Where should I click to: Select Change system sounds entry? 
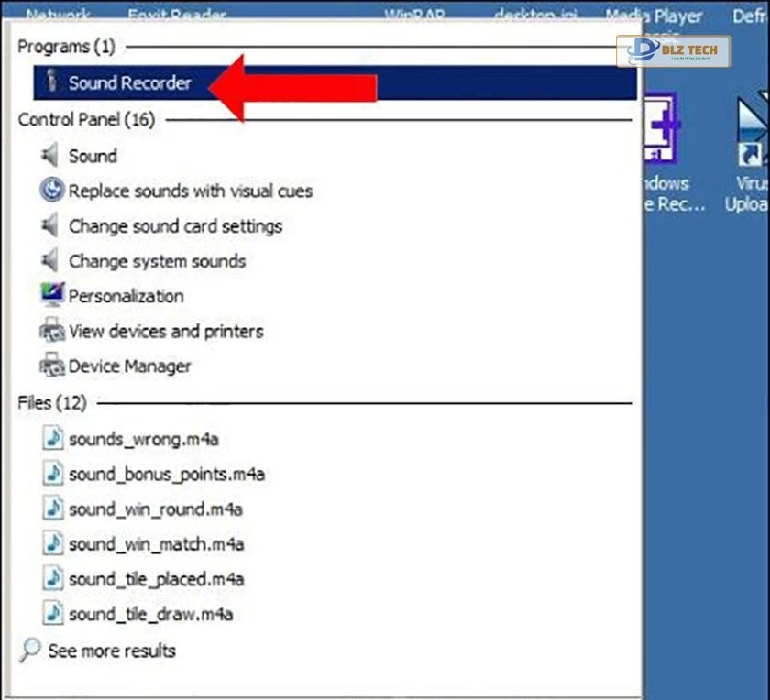[157, 261]
